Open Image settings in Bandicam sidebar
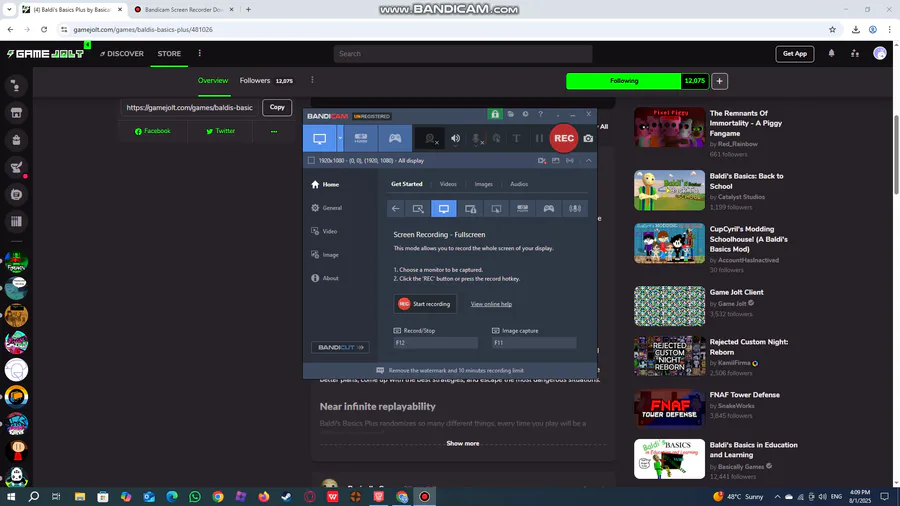Viewport: 900px width, 506px height. pos(325,255)
